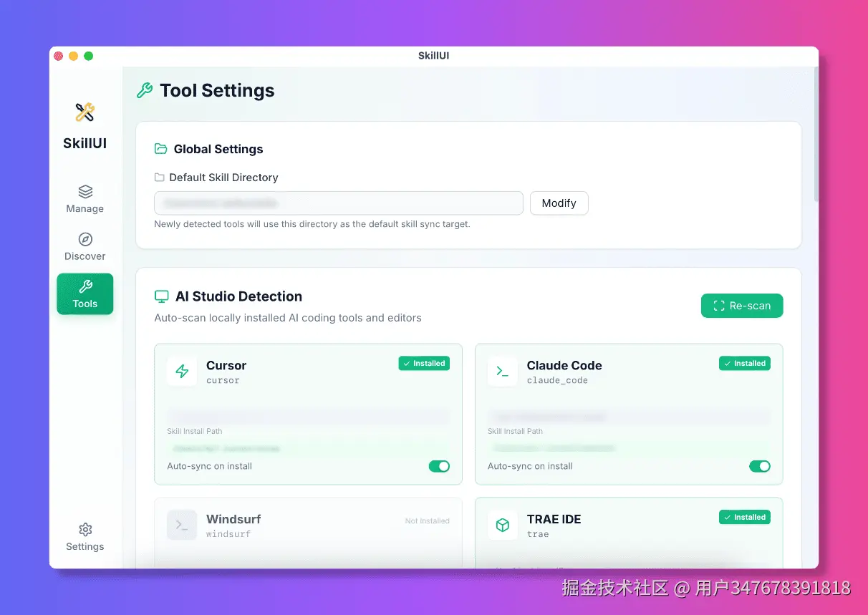The width and height of the screenshot is (868, 615).
Task: Click the Modify button
Action: click(x=559, y=203)
